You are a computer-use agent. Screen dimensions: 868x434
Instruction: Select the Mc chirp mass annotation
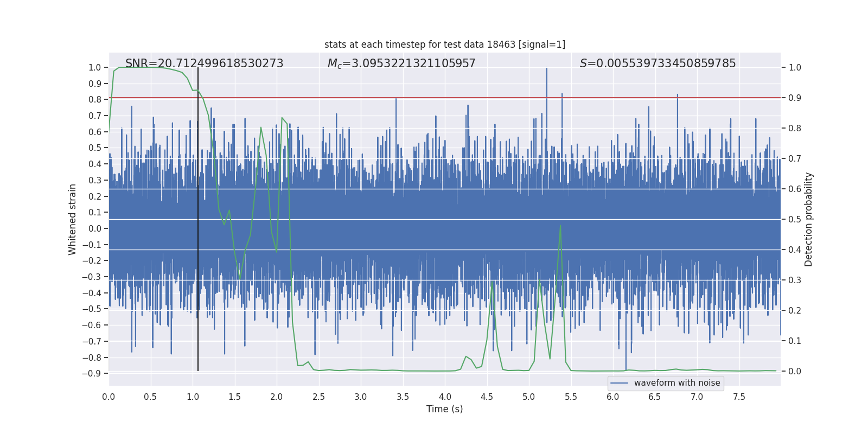(401, 63)
